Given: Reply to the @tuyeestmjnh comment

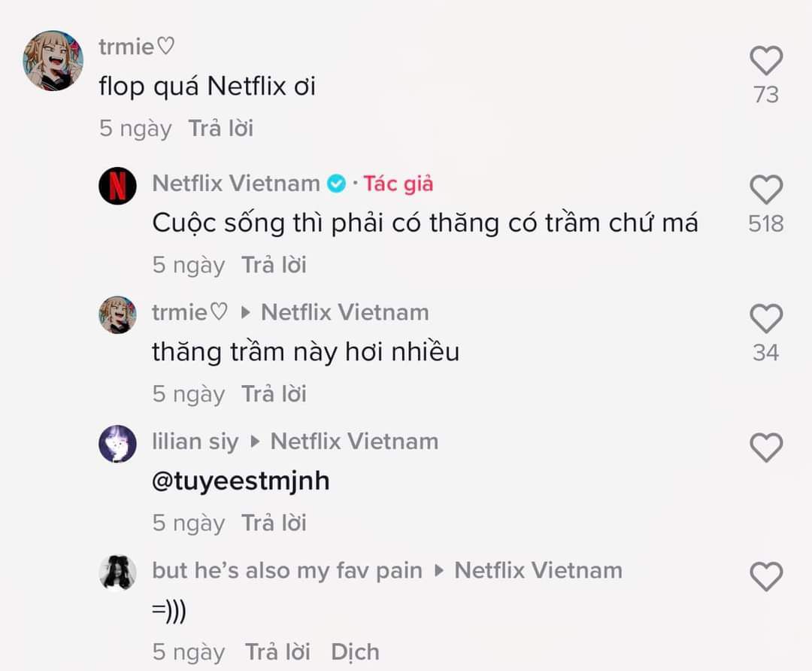Looking at the screenshot, I should pyautogui.click(x=274, y=522).
